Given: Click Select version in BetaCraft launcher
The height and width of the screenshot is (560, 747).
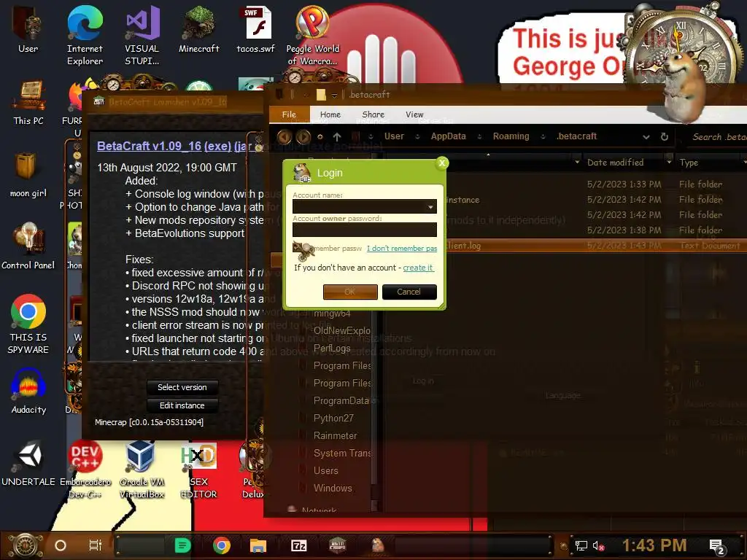Looking at the screenshot, I should coord(182,387).
